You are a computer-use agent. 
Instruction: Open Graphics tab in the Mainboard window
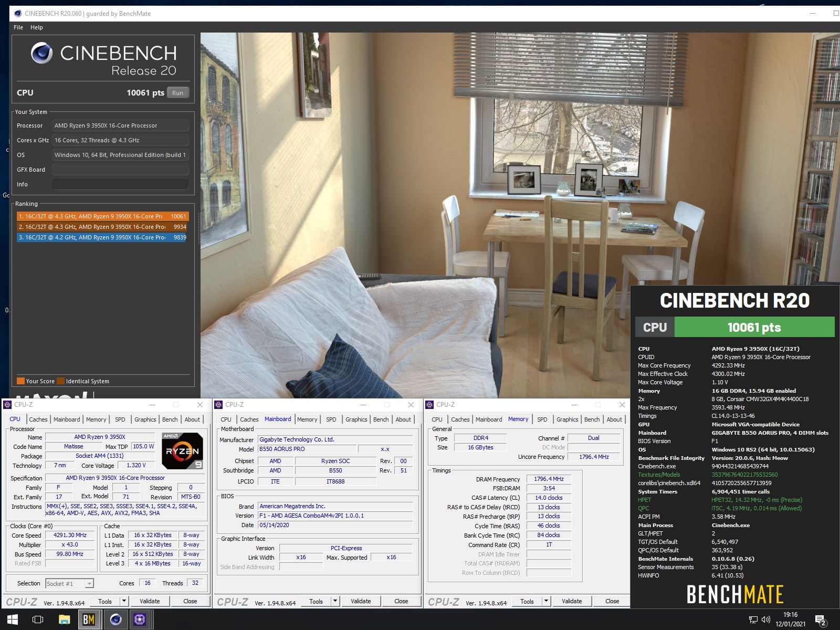pos(356,419)
